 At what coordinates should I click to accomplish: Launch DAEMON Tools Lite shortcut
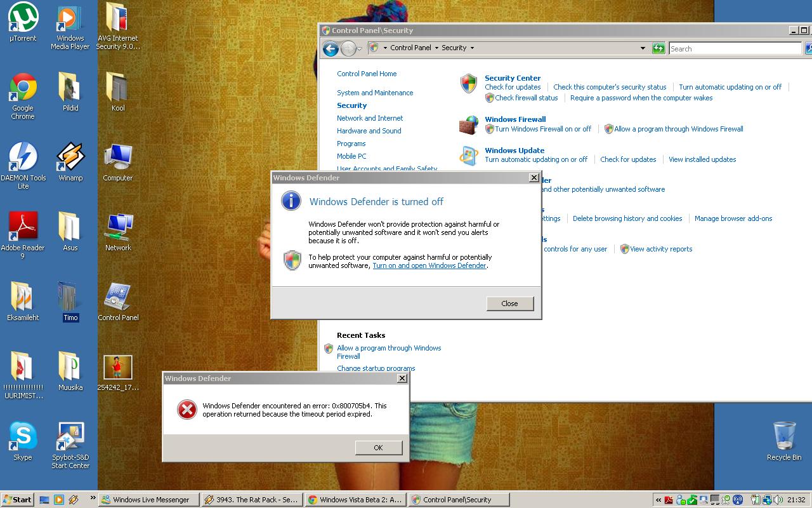23,157
